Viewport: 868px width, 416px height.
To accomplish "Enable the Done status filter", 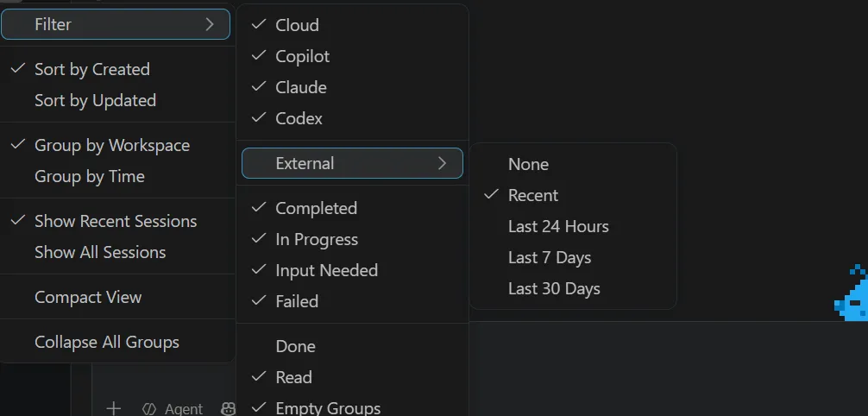I will pos(352,346).
